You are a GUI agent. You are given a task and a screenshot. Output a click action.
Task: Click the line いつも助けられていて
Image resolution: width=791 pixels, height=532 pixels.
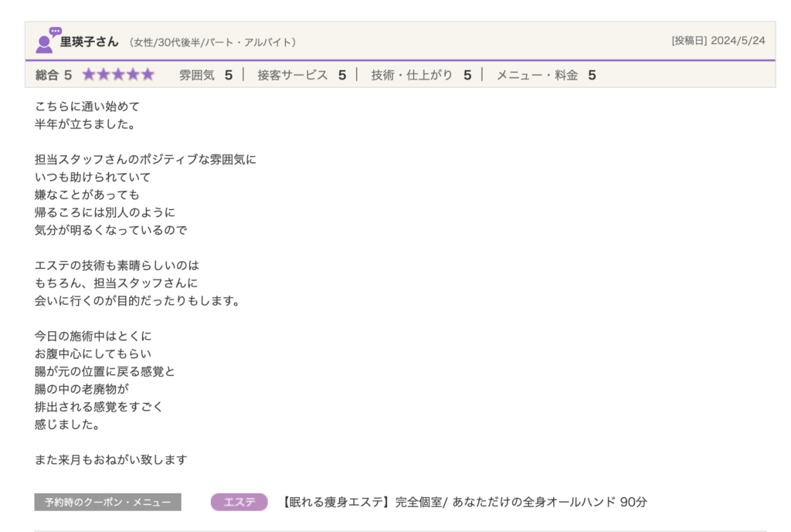[93, 177]
